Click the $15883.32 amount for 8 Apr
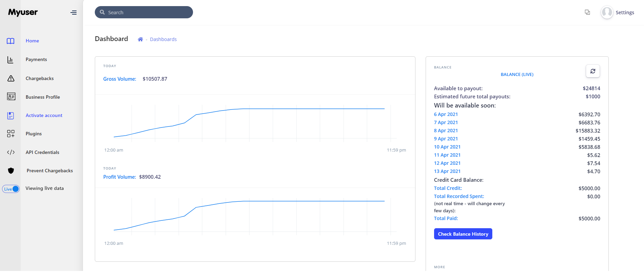 click(587, 131)
